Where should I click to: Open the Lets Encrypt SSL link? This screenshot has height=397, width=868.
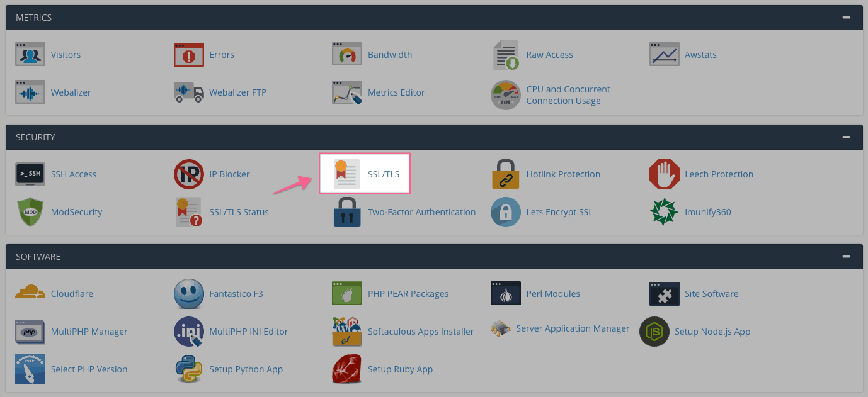[x=559, y=212]
